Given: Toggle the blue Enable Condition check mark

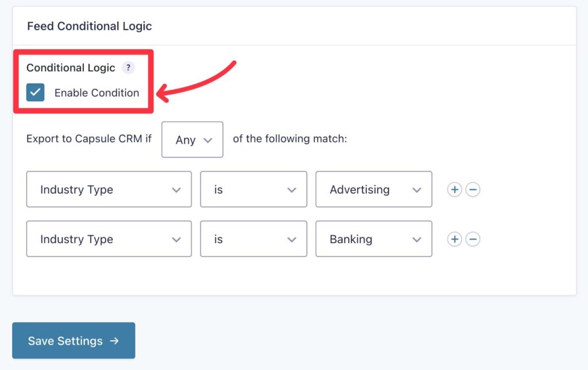Looking at the screenshot, I should [x=36, y=92].
